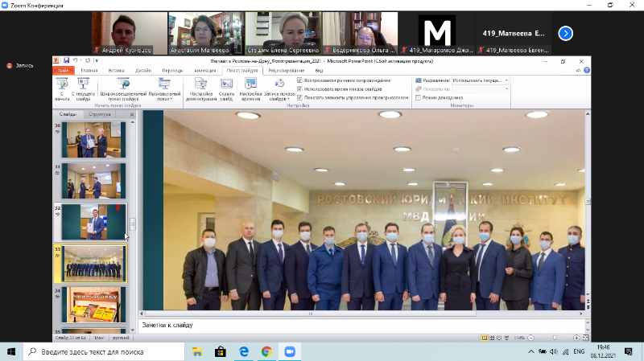Switch to the Анимация ribbon tab
Viewport: 644px width, 361px height.
pos(205,71)
